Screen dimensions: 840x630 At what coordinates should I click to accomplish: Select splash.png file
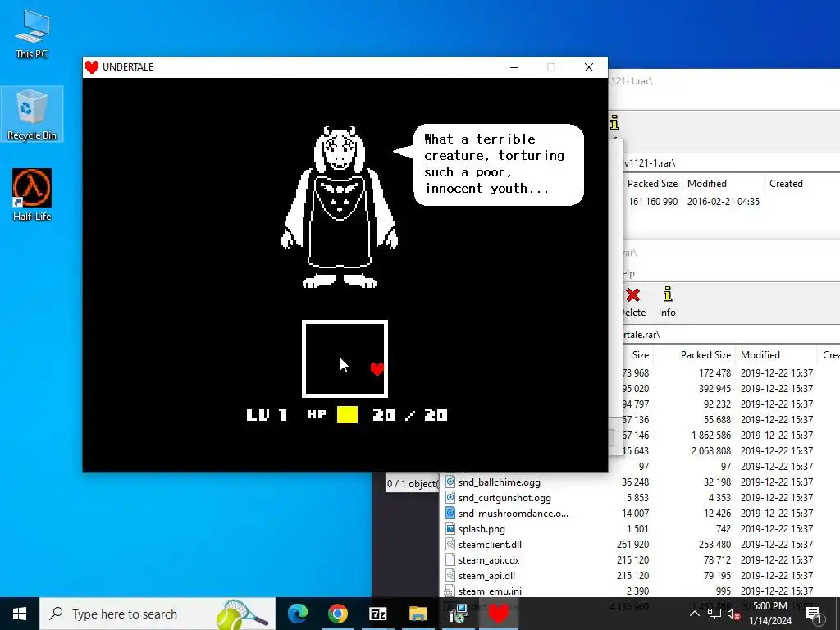coord(482,529)
